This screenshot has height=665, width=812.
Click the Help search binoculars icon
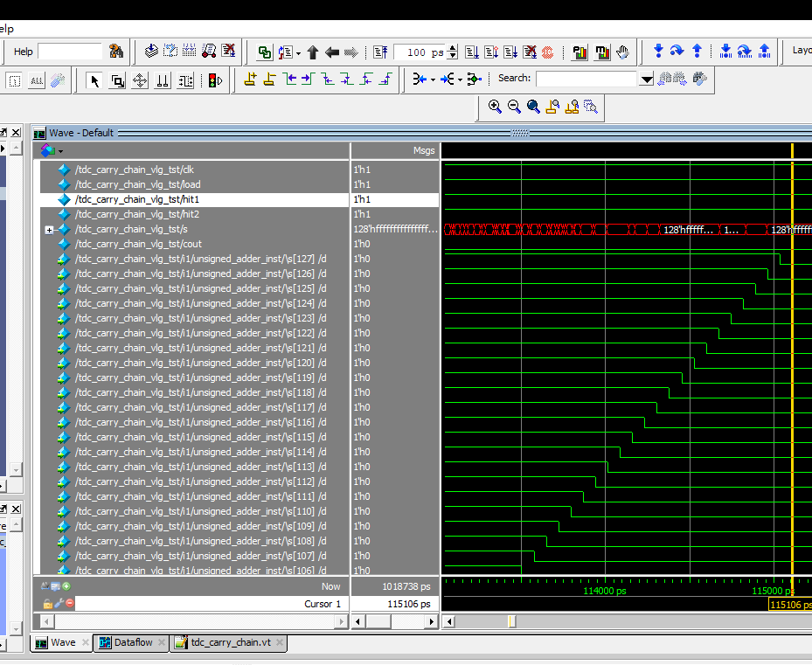116,52
